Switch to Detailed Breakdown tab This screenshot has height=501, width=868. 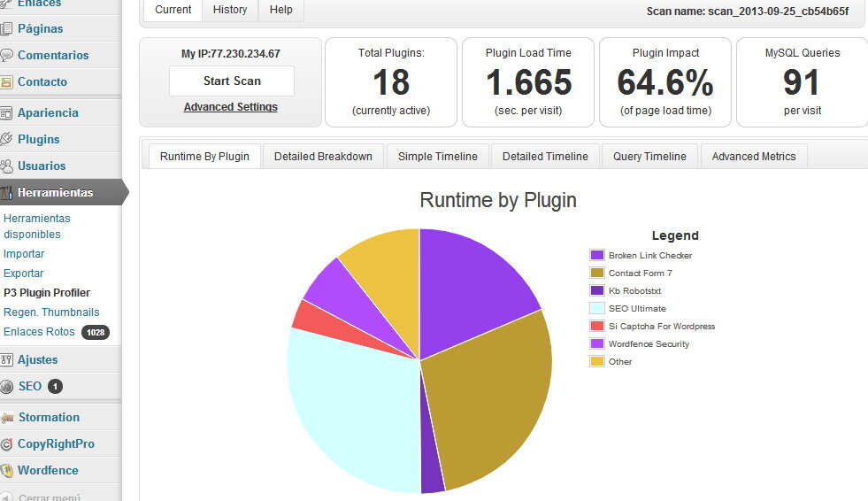pyautogui.click(x=323, y=156)
